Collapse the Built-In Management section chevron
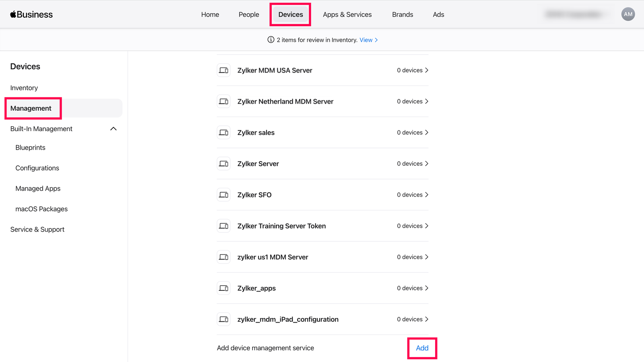This screenshot has width=644, height=362. 114,129
